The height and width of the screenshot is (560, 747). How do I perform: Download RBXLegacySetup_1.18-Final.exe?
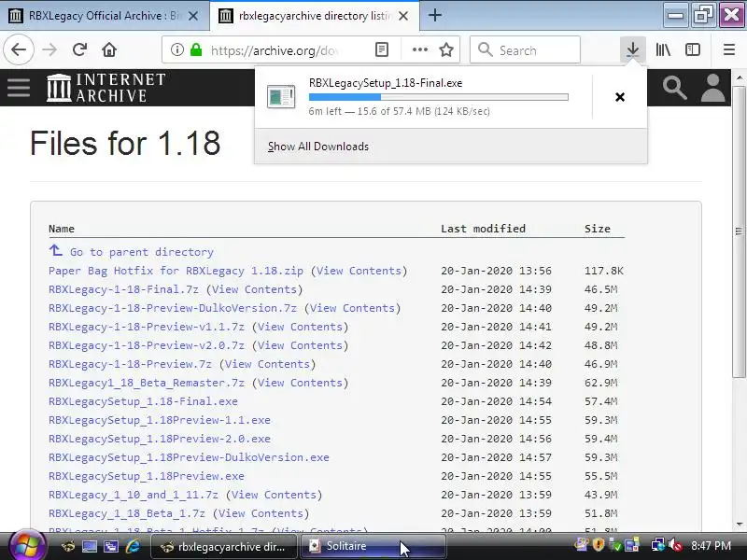point(143,401)
